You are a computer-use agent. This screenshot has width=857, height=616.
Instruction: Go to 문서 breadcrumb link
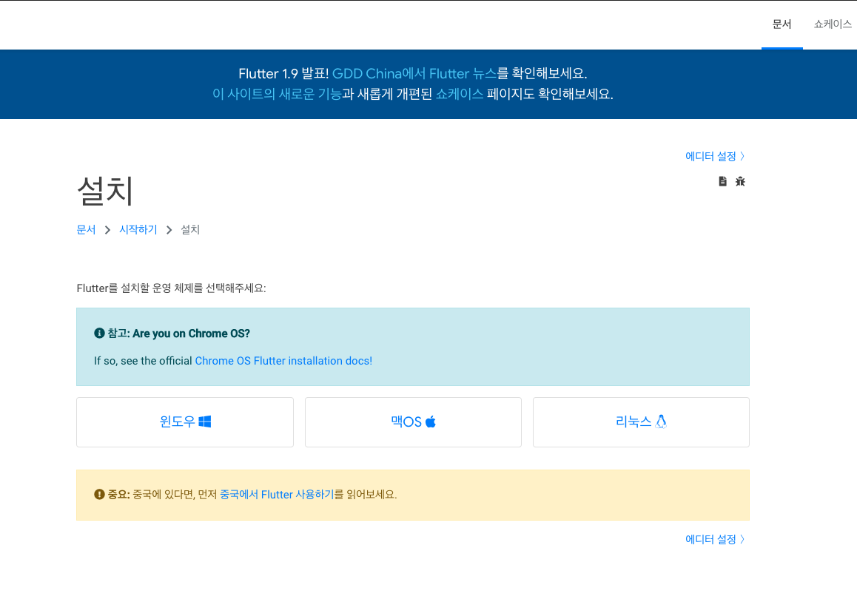click(87, 230)
